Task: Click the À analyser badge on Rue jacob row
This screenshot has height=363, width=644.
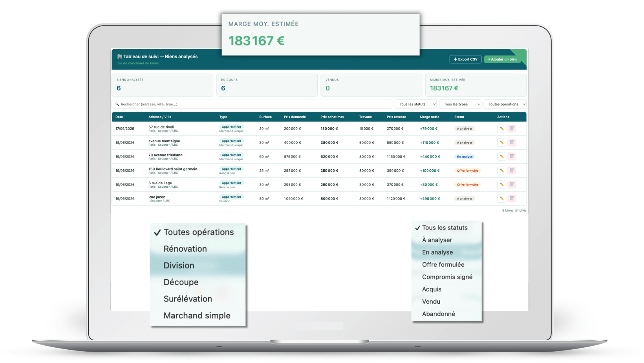Action: click(x=465, y=199)
